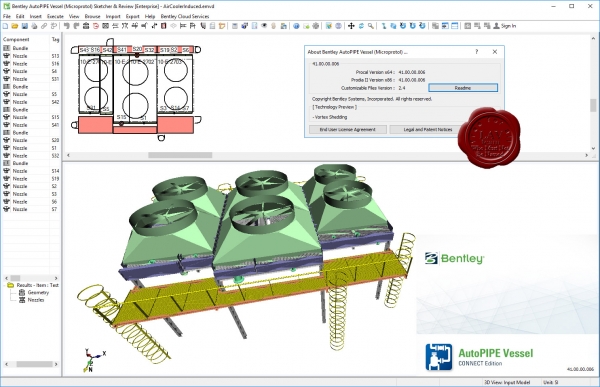Image resolution: width=600 pixels, height=387 pixels.
Task: Click the sketch pane horizontal scrollbar thumb
Action: coord(180,155)
